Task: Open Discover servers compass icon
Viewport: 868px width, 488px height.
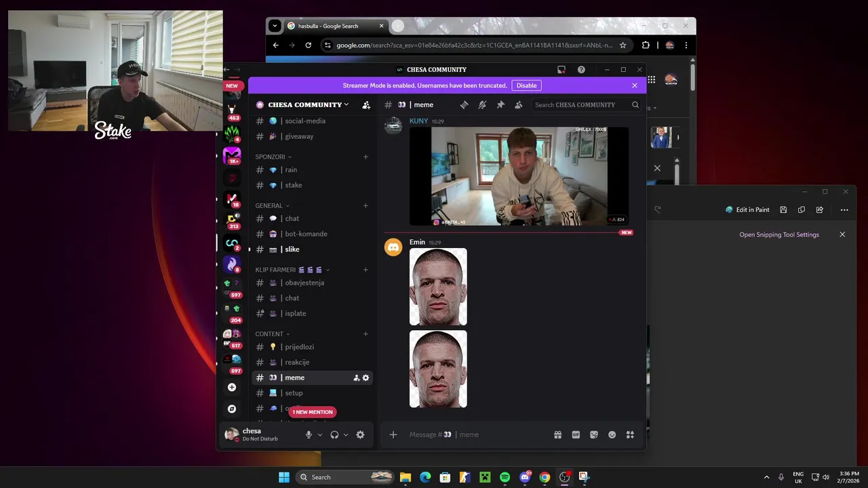Action: 232,409
